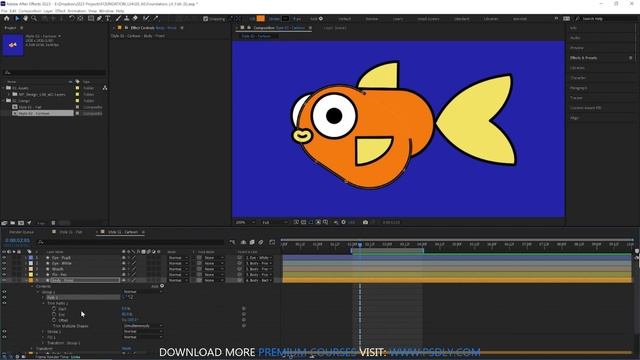Open parent link dropdown for Eye - Pupil
Screen dimensions: 640x360
coord(259,258)
